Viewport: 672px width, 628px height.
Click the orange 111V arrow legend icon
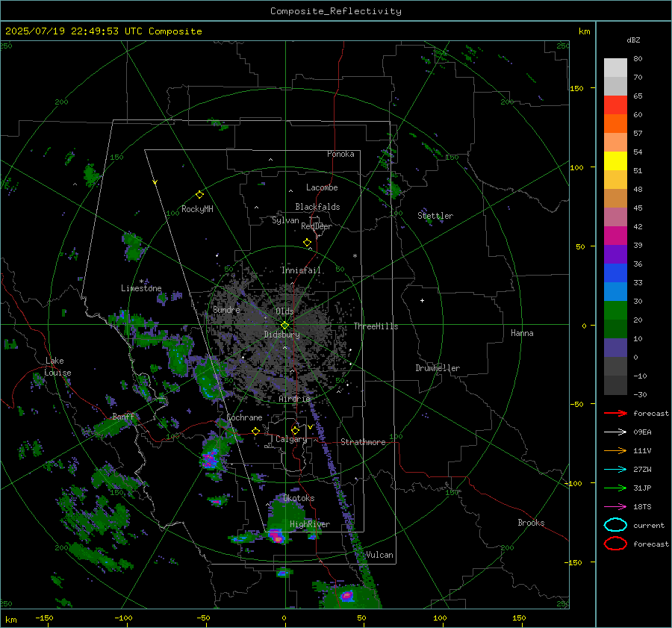coord(615,450)
